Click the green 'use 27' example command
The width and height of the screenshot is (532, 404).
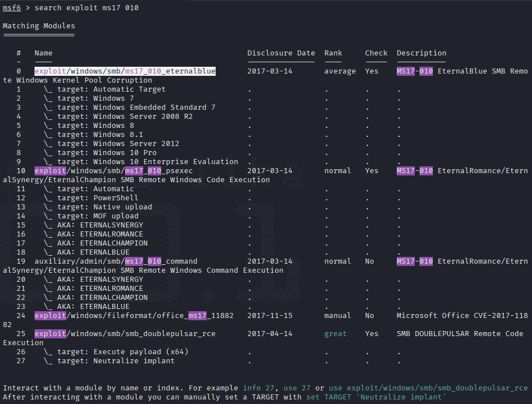(297, 388)
